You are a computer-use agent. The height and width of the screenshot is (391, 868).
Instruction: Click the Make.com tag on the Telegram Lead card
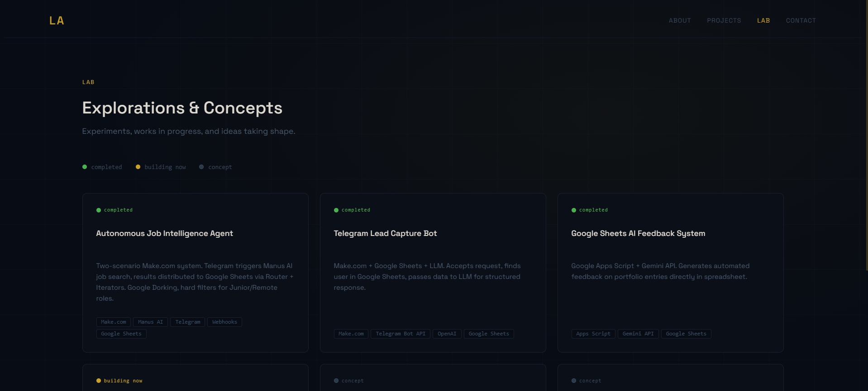pos(351,334)
